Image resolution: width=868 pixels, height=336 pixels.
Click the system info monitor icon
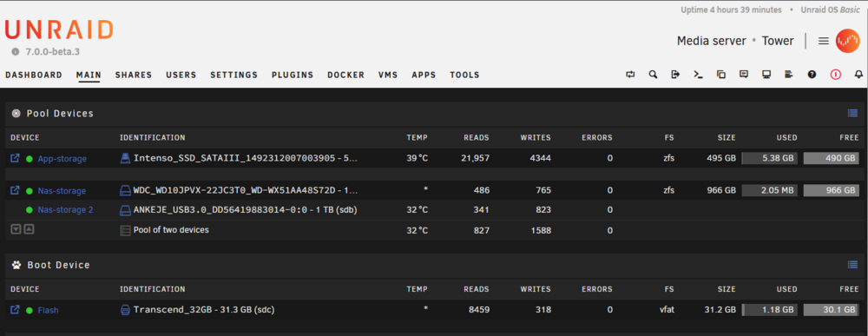(x=766, y=75)
